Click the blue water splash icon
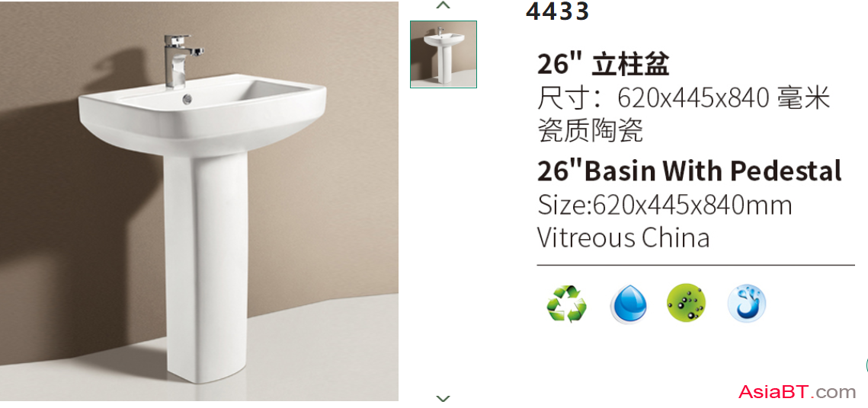Viewport: 868px width, 408px height. pyautogui.click(x=747, y=304)
